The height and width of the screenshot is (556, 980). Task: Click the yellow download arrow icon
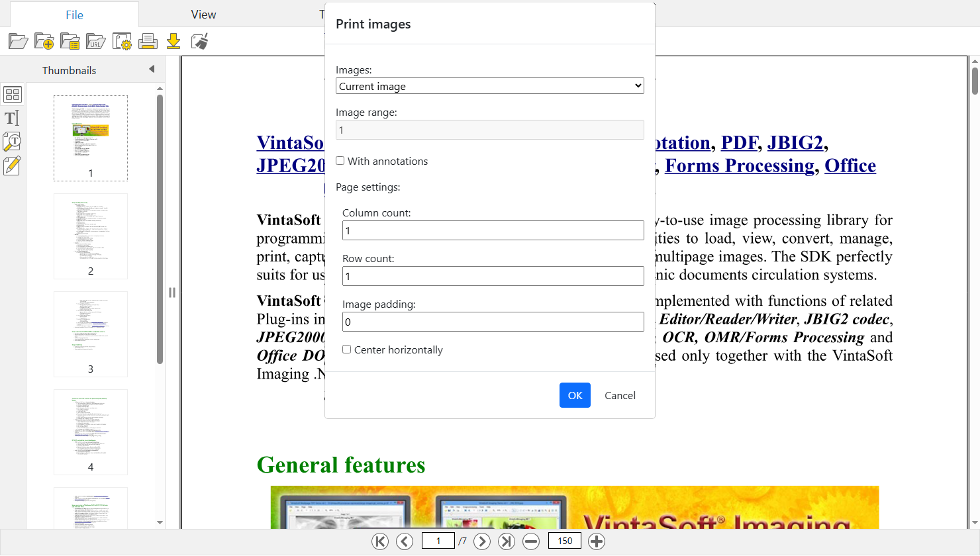pyautogui.click(x=173, y=42)
